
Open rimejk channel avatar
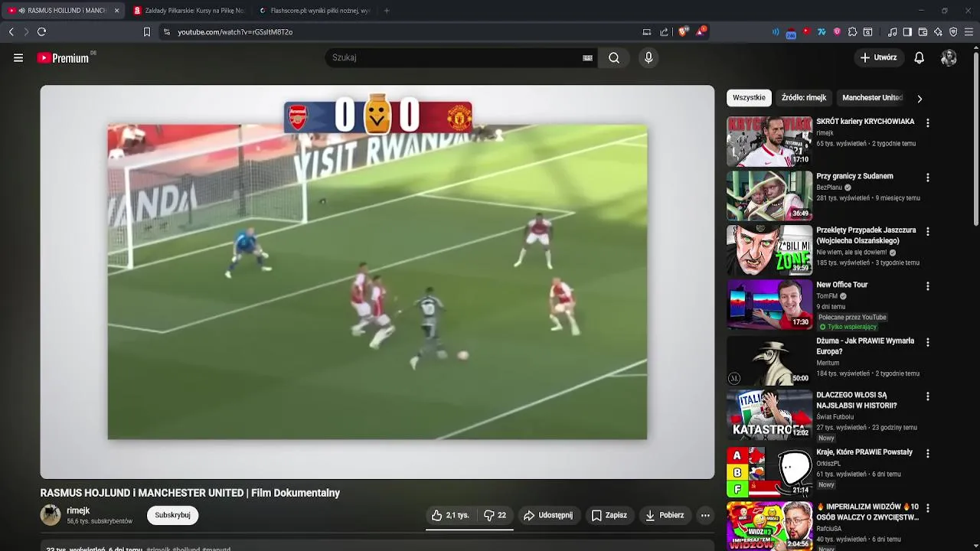click(x=51, y=515)
